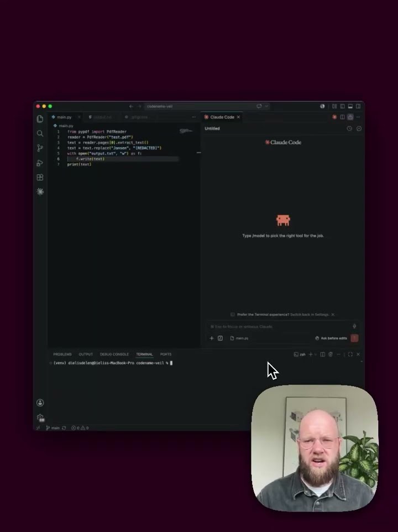Click the main.py context chip in Claude input

pyautogui.click(x=239, y=338)
